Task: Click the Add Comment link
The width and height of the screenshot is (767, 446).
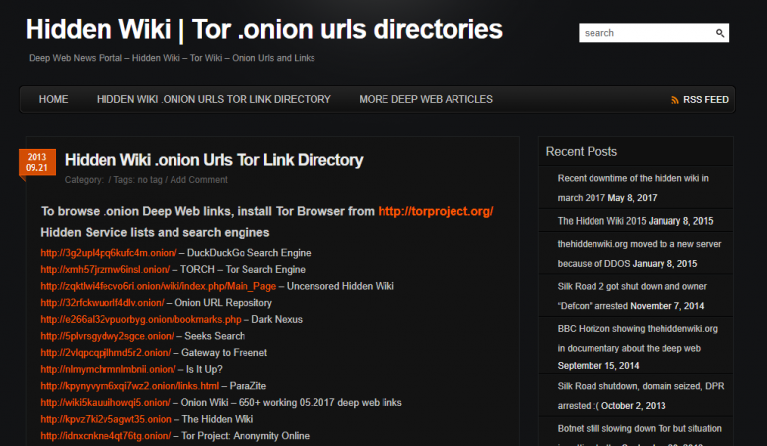Action: tap(199, 180)
